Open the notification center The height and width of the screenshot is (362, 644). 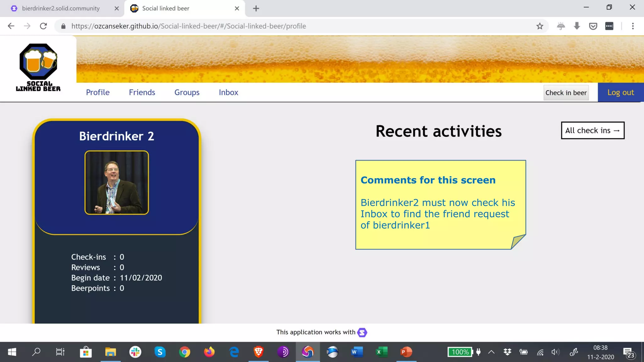pos(629,353)
